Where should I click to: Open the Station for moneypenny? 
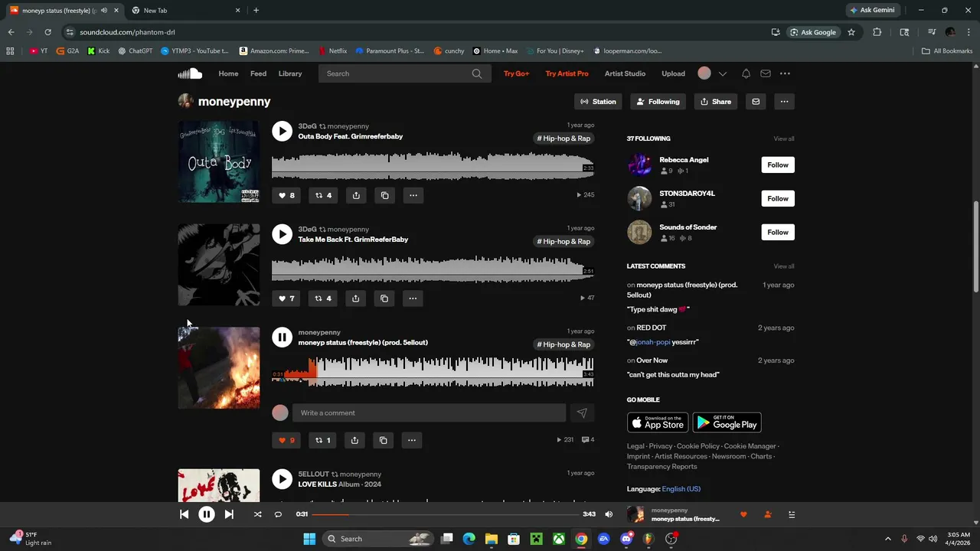pyautogui.click(x=598, y=102)
